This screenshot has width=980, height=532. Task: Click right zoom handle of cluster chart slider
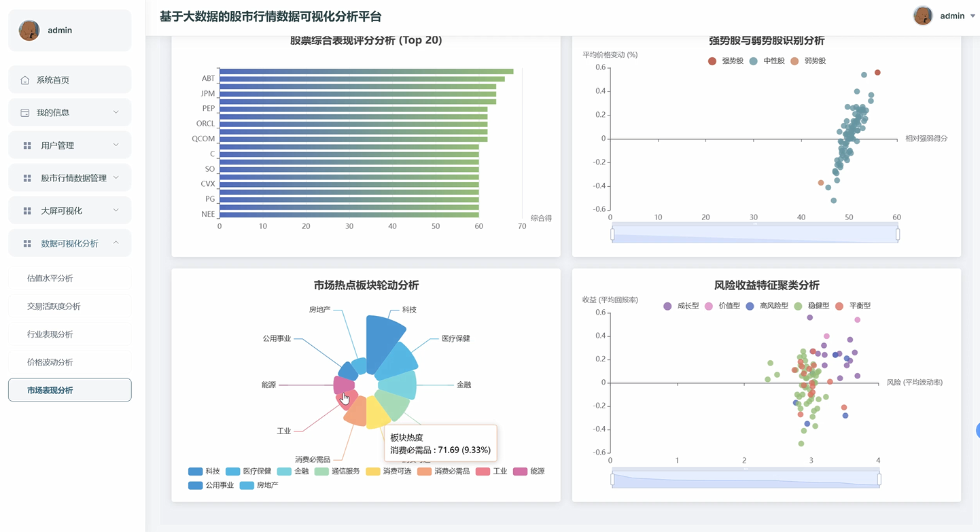pyautogui.click(x=879, y=480)
